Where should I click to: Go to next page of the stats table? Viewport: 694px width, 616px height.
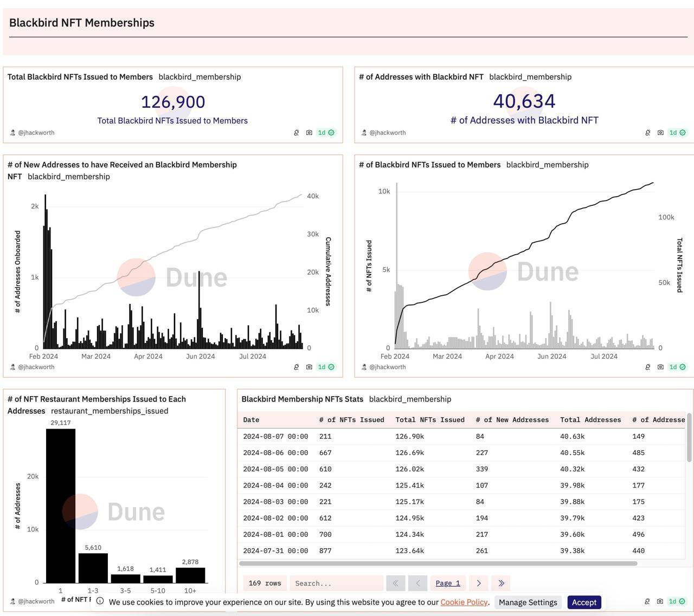(479, 583)
